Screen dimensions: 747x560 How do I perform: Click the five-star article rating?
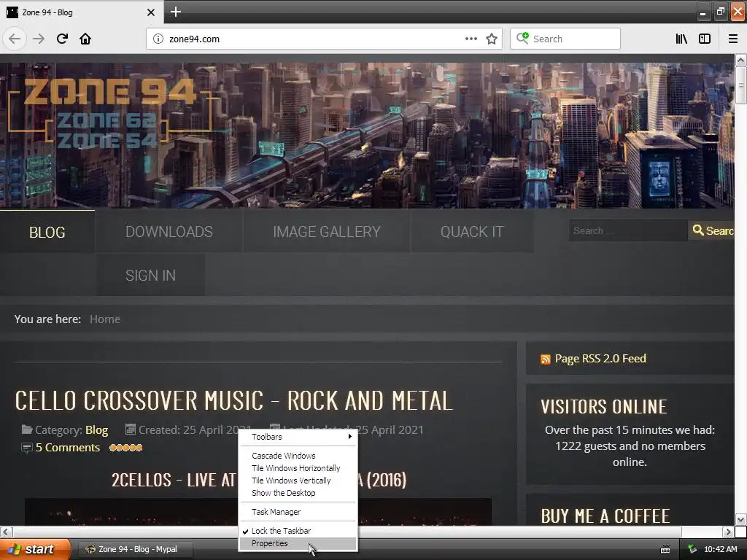point(125,448)
